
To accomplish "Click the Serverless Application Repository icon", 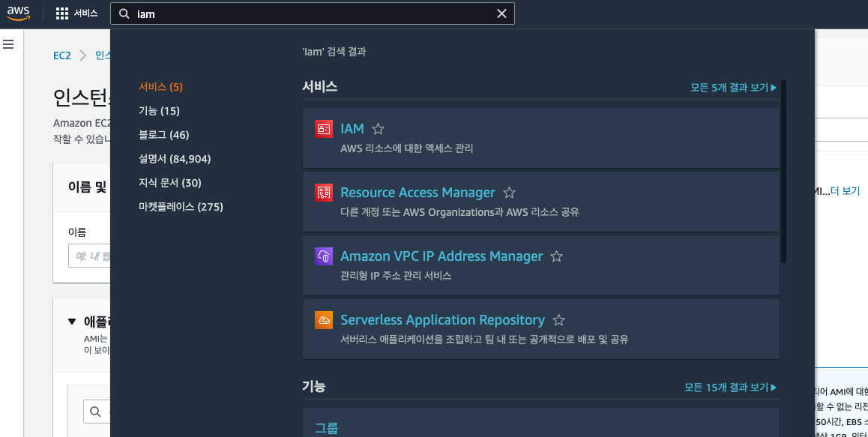I will click(324, 320).
